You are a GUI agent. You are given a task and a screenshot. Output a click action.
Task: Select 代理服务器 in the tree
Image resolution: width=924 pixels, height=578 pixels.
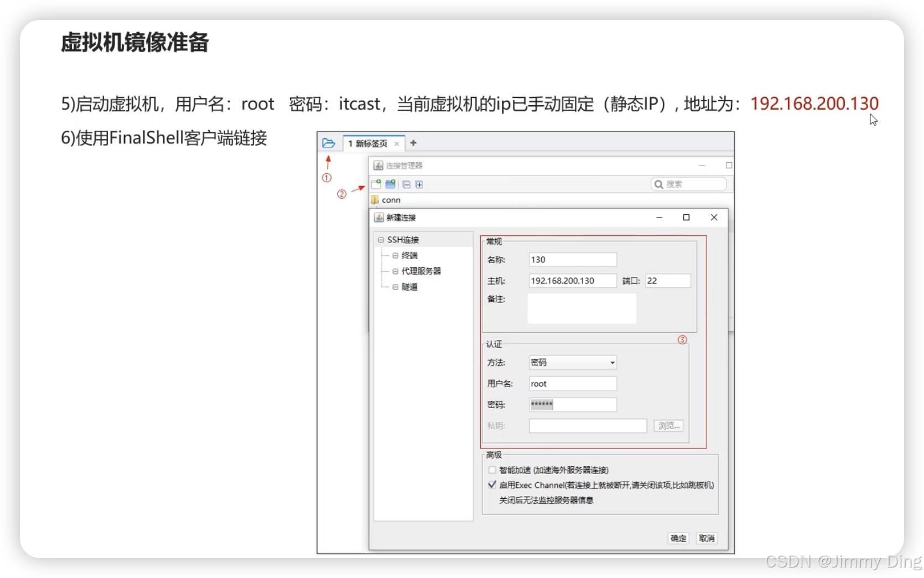click(x=421, y=271)
